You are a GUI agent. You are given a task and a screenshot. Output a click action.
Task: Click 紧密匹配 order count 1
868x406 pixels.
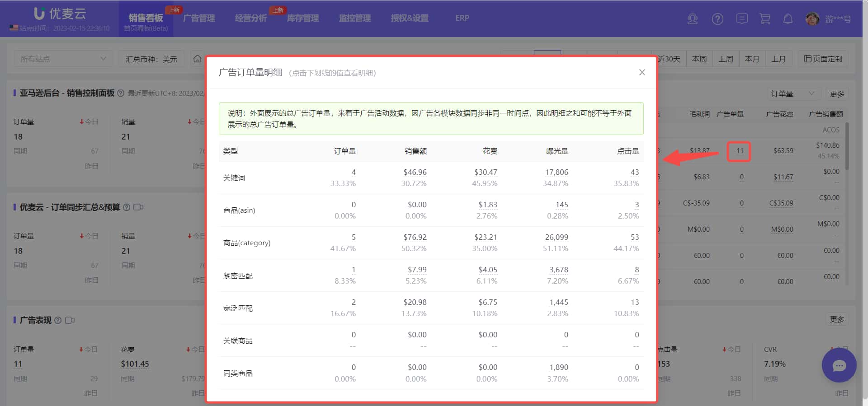354,270
